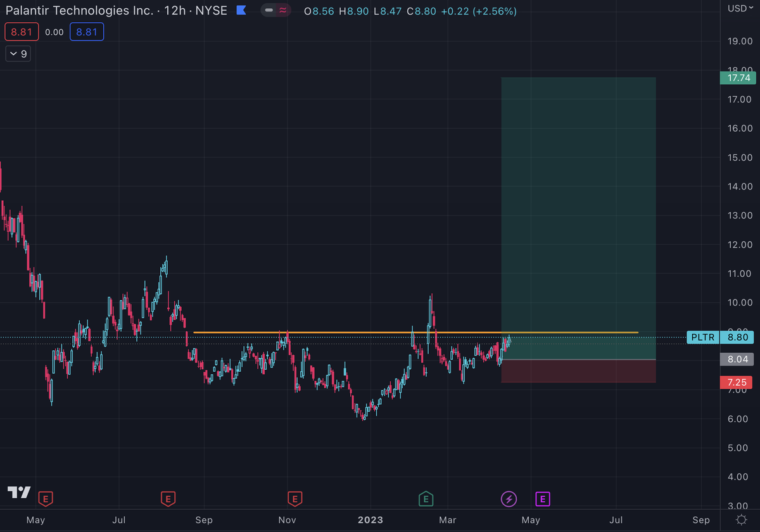Screen dimensions: 760x532
Task: Click the blue 8.81 buy price button
Action: click(87, 32)
